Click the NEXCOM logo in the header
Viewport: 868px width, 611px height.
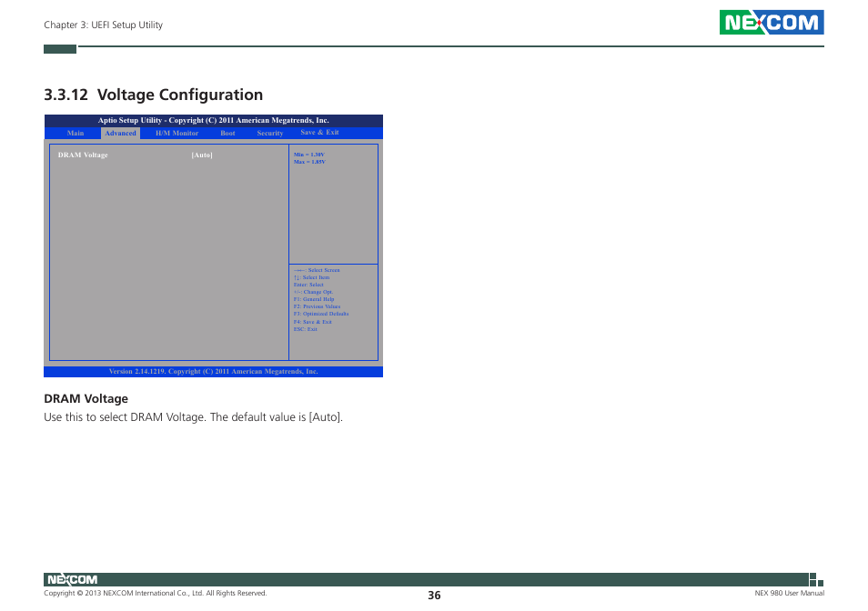(772, 22)
